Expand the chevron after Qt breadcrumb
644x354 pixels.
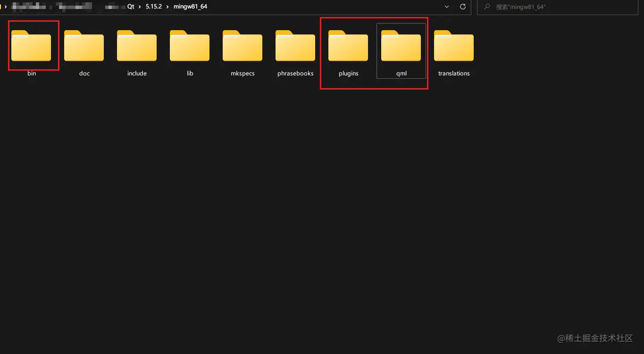[x=140, y=7]
